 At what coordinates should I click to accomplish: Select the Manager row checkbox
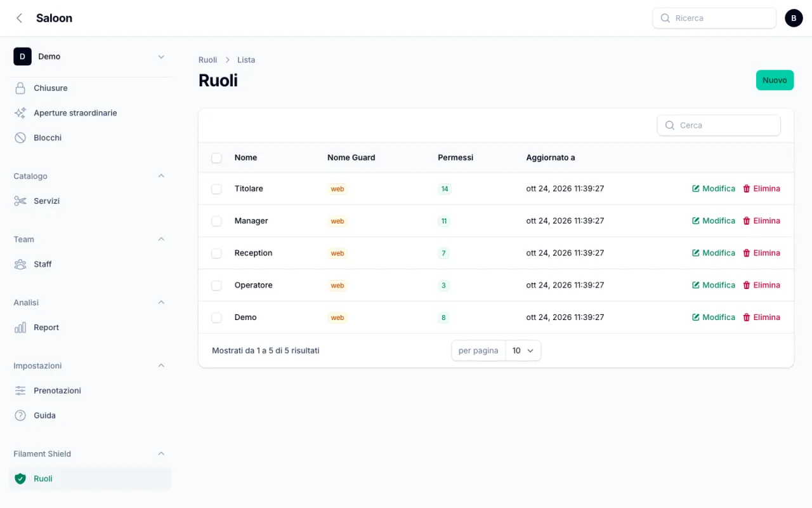pyautogui.click(x=216, y=221)
